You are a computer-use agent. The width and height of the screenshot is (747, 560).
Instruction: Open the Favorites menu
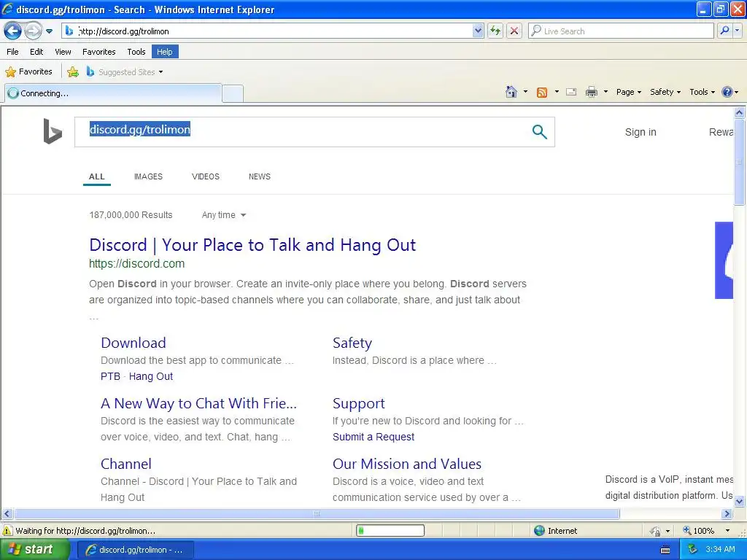pos(98,52)
